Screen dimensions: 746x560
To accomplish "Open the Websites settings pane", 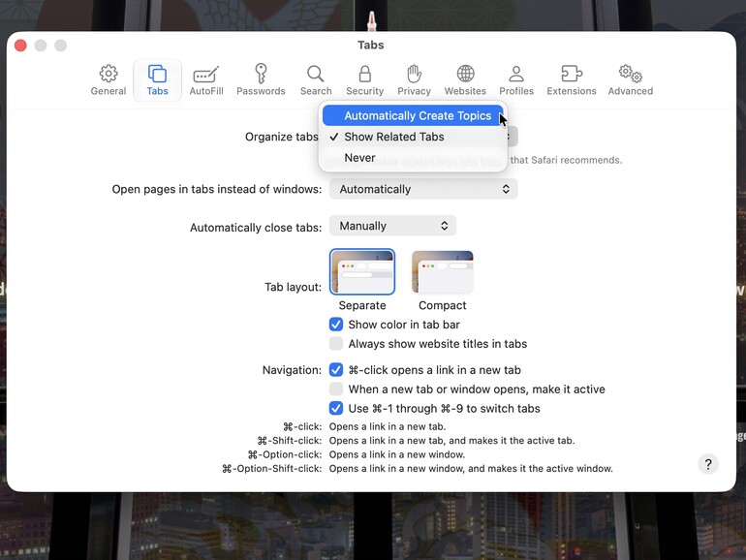I will pos(465,80).
